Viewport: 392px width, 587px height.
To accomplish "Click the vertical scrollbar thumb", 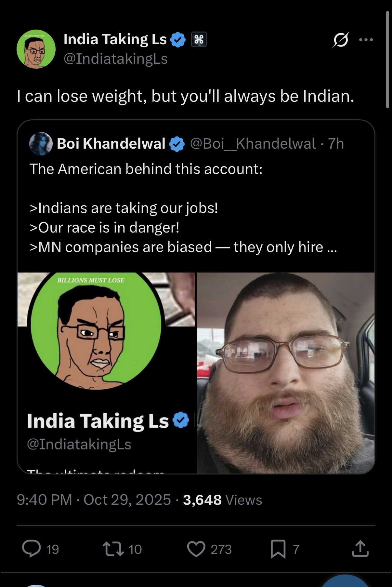I will (387, 60).
